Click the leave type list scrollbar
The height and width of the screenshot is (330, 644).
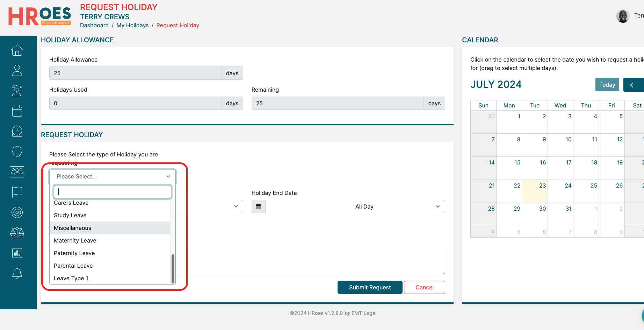[x=173, y=268]
